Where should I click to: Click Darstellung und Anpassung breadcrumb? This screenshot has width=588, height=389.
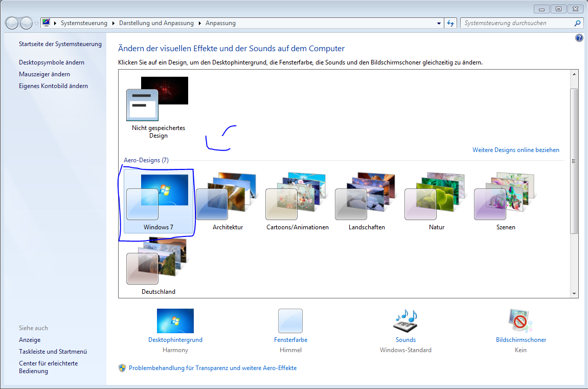156,23
